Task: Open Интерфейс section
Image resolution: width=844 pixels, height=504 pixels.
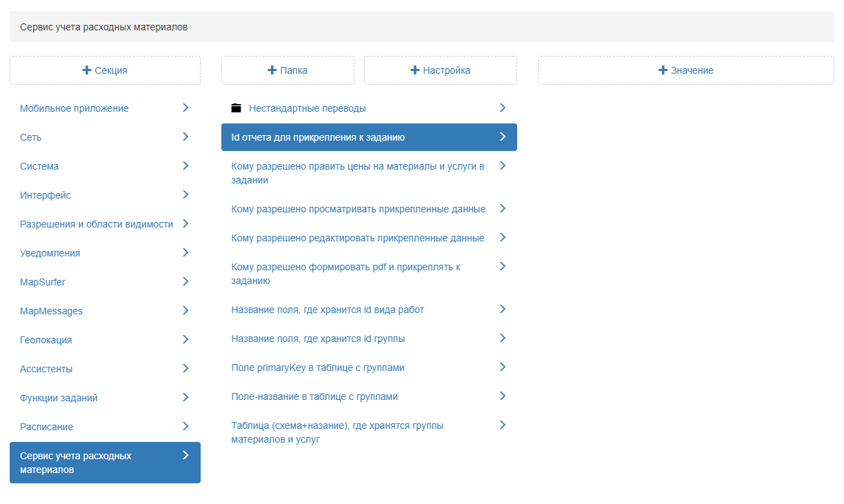Action: click(105, 195)
